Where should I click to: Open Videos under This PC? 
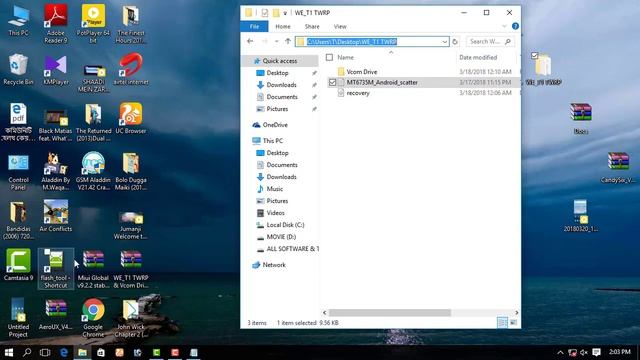pos(275,213)
